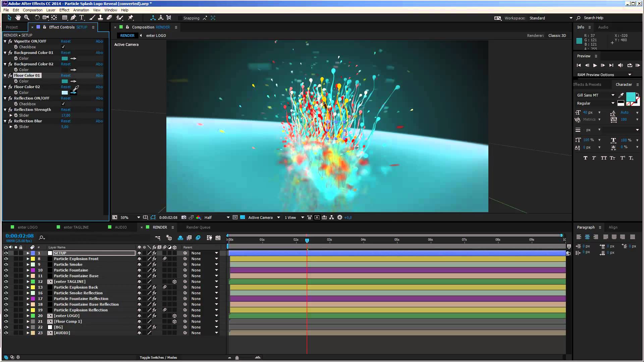Expand the Reflection Strength Slider property

[x=11, y=115]
